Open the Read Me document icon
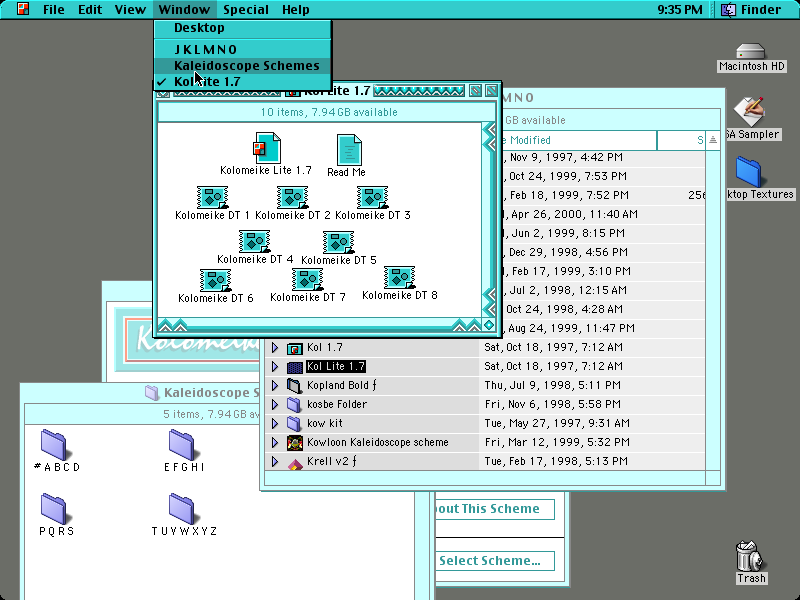The image size is (800, 600). tap(349, 149)
